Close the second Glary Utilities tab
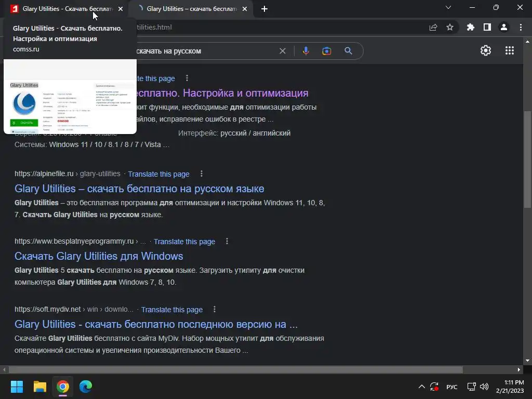Screen dimensions: 532x399 (x=245, y=9)
